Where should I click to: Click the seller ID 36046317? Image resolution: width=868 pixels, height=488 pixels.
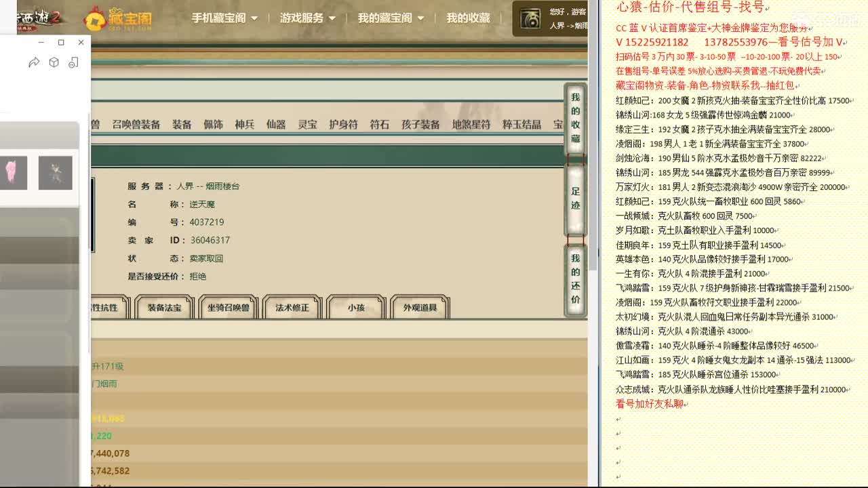tap(210, 241)
